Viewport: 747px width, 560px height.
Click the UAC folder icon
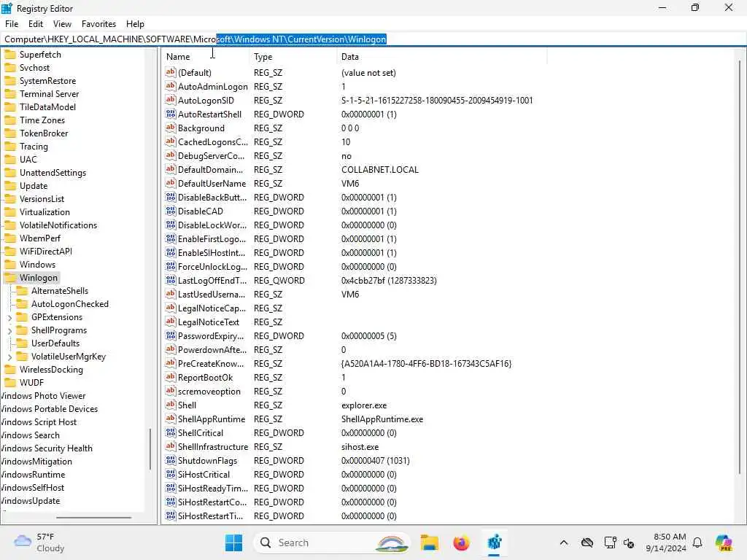pyautogui.click(x=10, y=160)
